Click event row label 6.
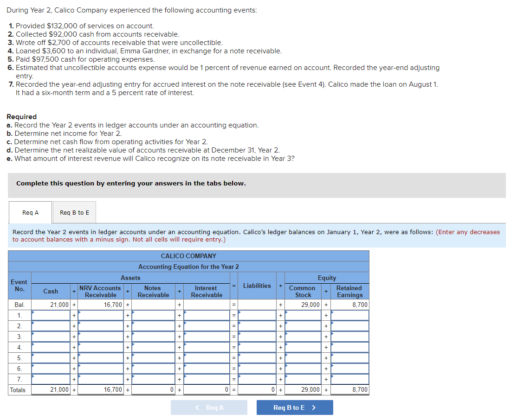Screen dimensions: 517x420 tap(19, 369)
